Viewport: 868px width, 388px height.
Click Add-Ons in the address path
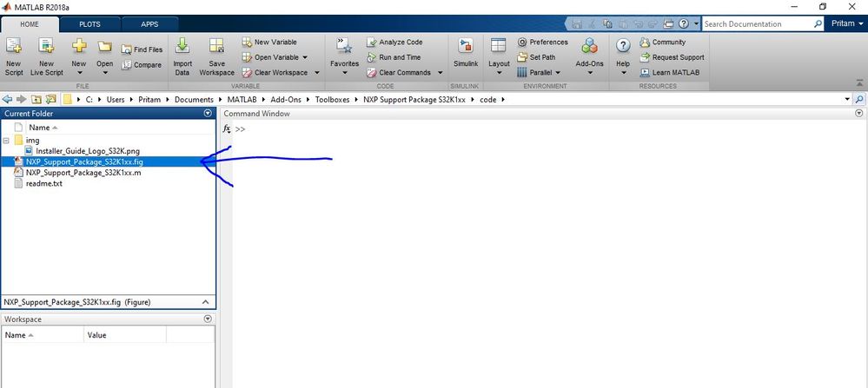pyautogui.click(x=286, y=100)
